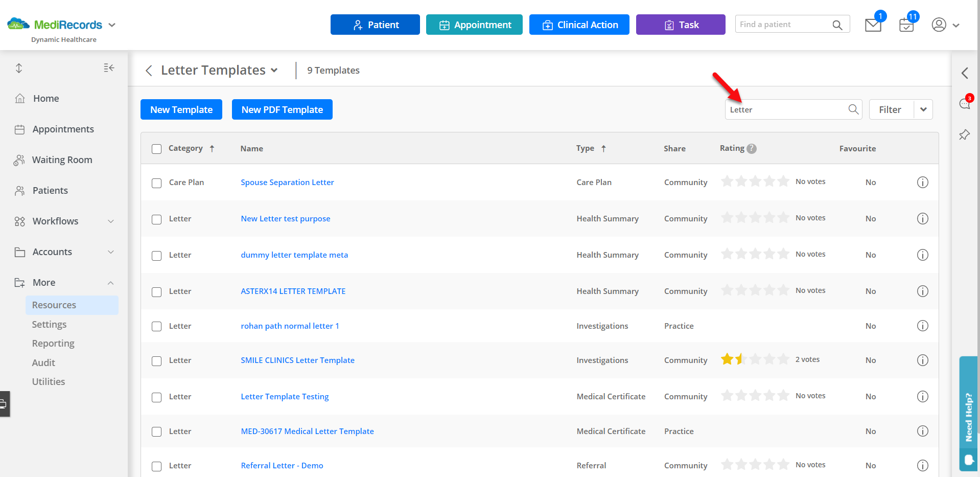Screen dimensions: 980x477
Task: Click the New Template button
Action: click(181, 109)
